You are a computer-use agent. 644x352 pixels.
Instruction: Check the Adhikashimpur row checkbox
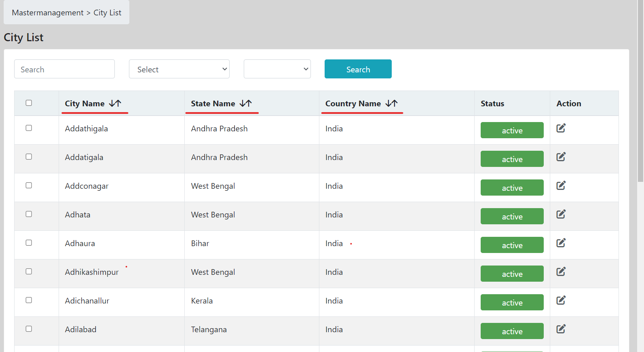[x=29, y=272]
